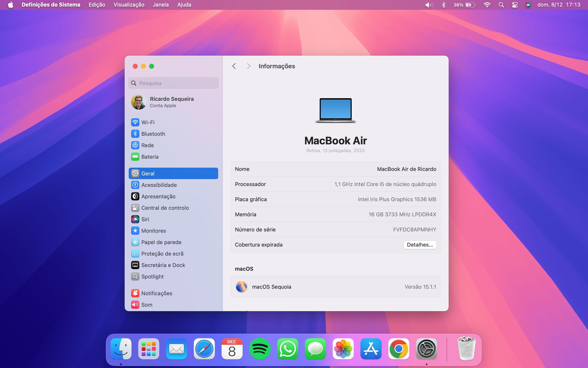Open Control Center in menu bar
Screen dimensions: 588x368
(x=515, y=5)
